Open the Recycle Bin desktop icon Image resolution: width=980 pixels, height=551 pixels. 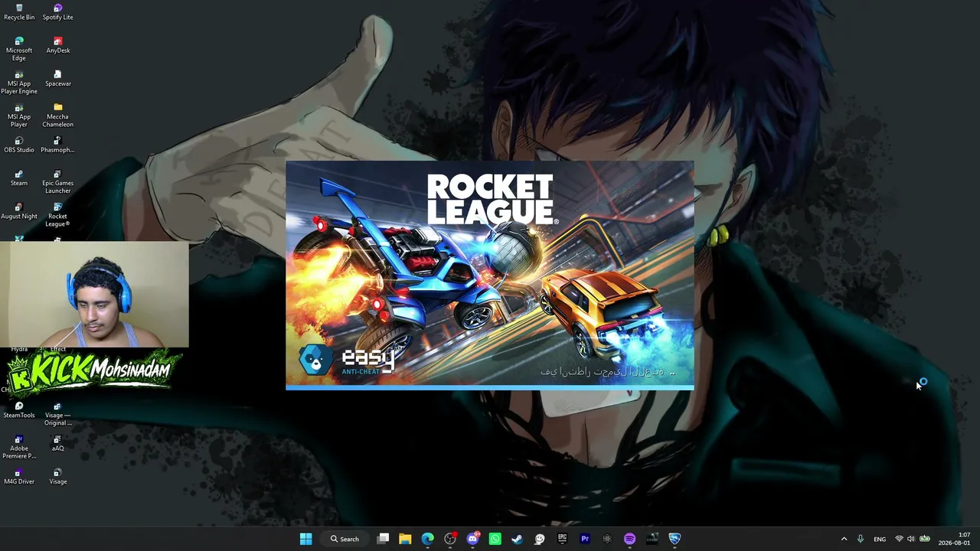click(x=19, y=12)
